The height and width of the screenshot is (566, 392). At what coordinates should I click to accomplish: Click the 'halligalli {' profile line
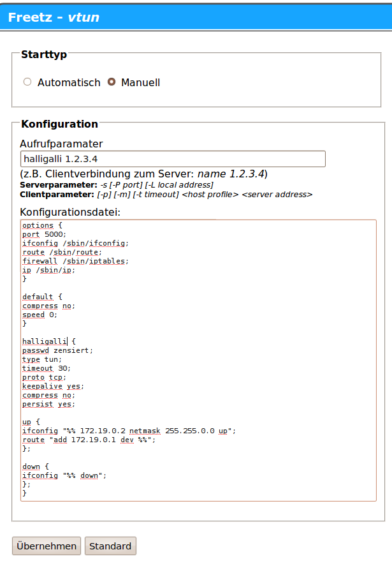[x=48, y=341]
